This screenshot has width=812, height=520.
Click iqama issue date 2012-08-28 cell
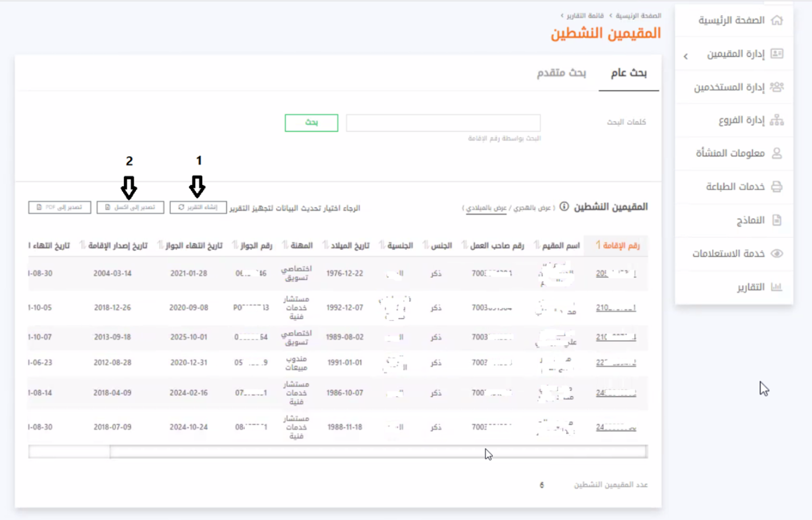click(112, 363)
